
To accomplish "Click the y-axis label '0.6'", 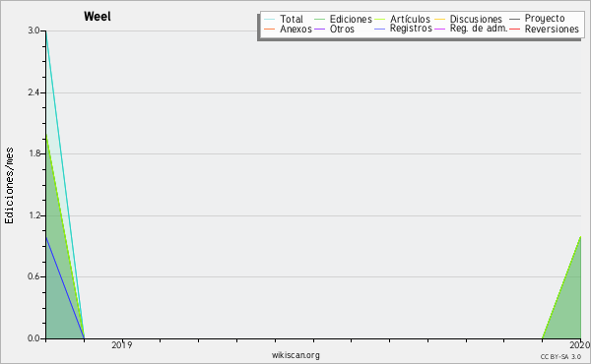I will 33,276.
